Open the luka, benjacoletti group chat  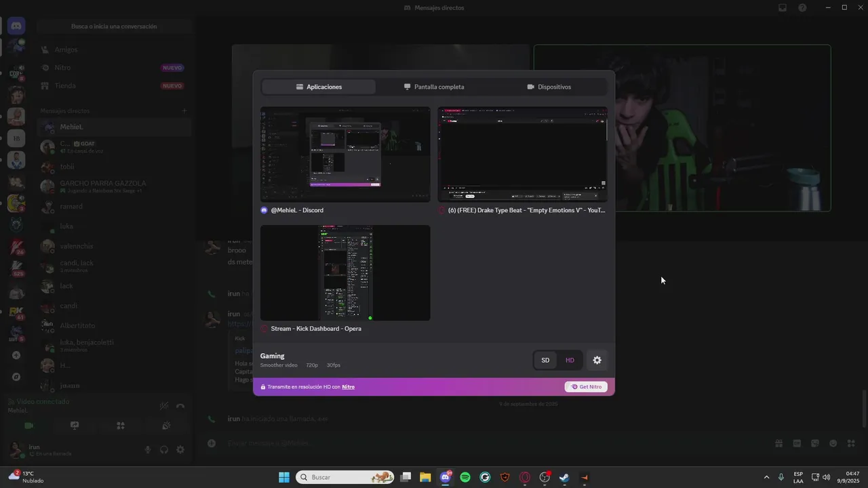(114, 345)
